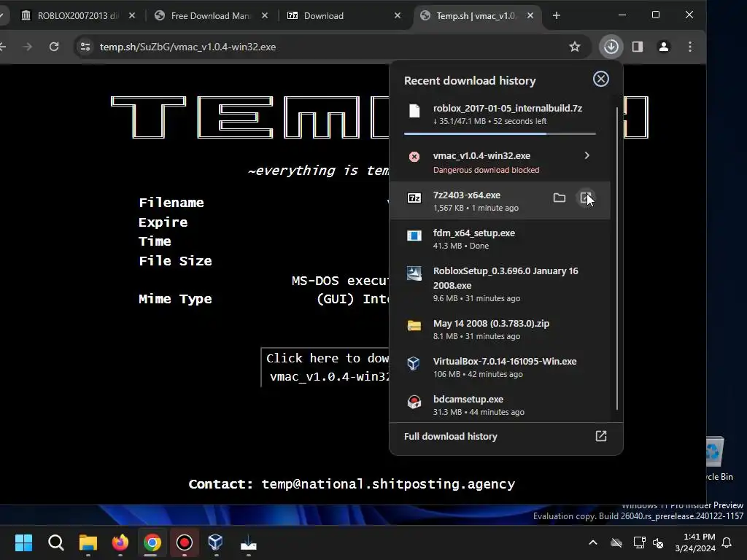This screenshot has width=747, height=560.
Task: Open the Chrome three-dot menu
Action: coord(690,47)
